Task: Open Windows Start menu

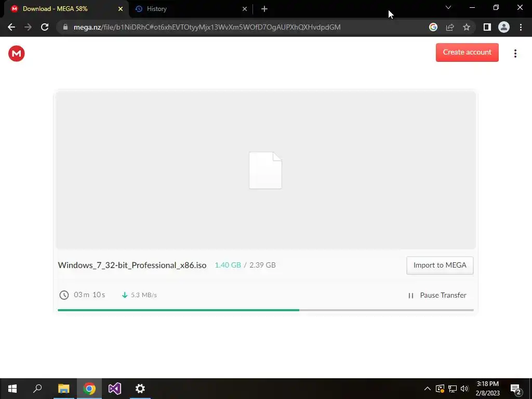Action: tap(12, 389)
